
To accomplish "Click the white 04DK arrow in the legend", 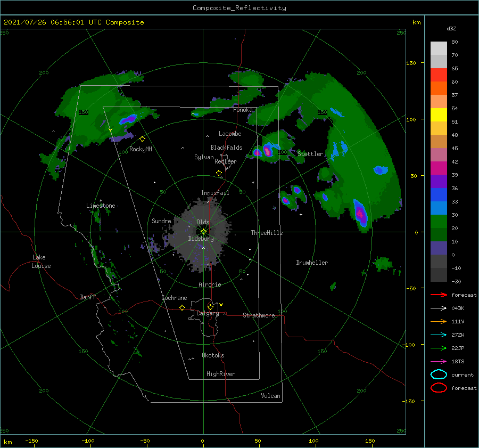I will 439,308.
